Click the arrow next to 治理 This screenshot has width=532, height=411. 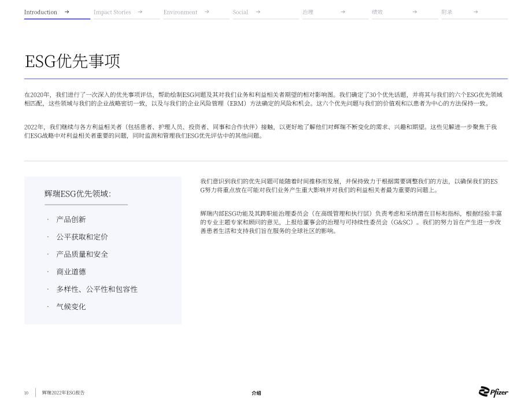point(343,12)
